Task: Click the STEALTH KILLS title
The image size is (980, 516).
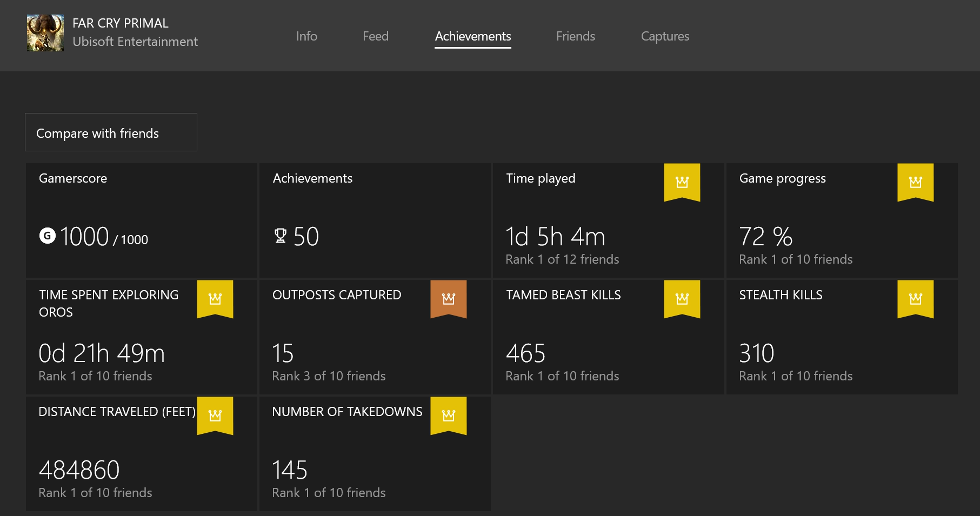Action: (x=781, y=295)
